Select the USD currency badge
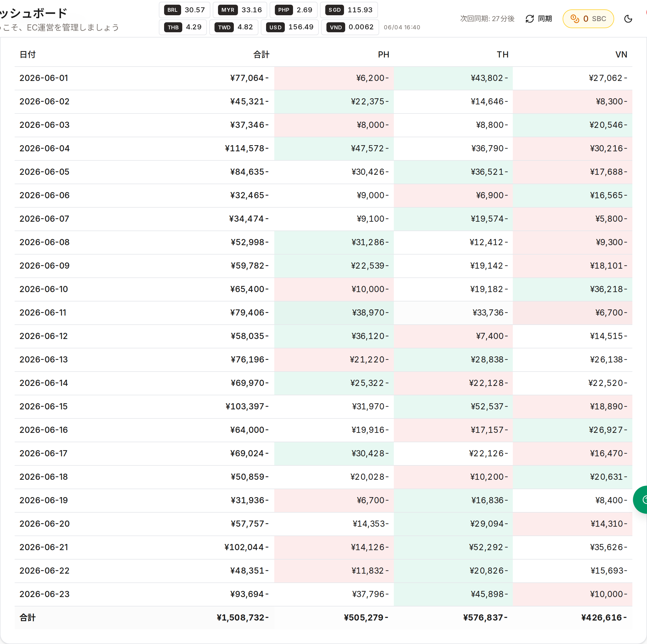This screenshot has height=644, width=647. point(275,27)
